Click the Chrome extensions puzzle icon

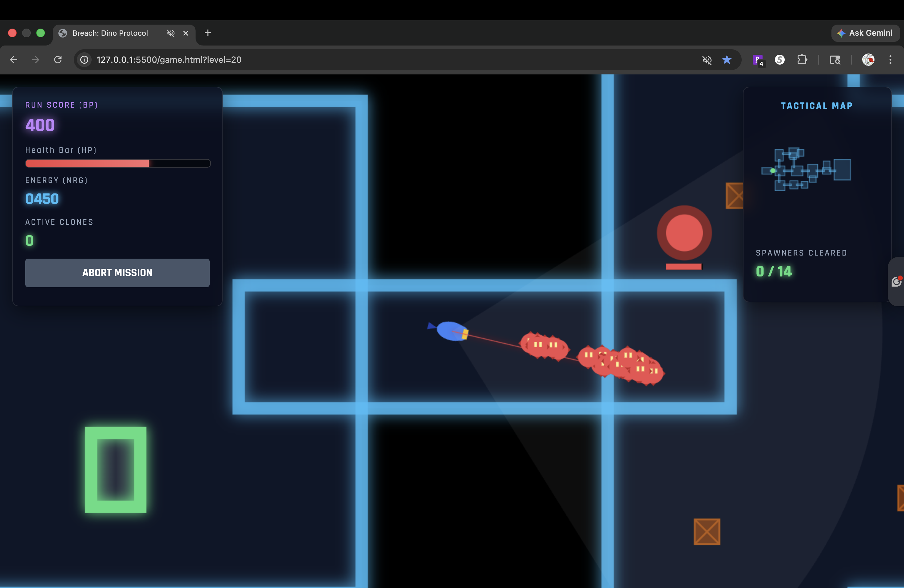802,60
